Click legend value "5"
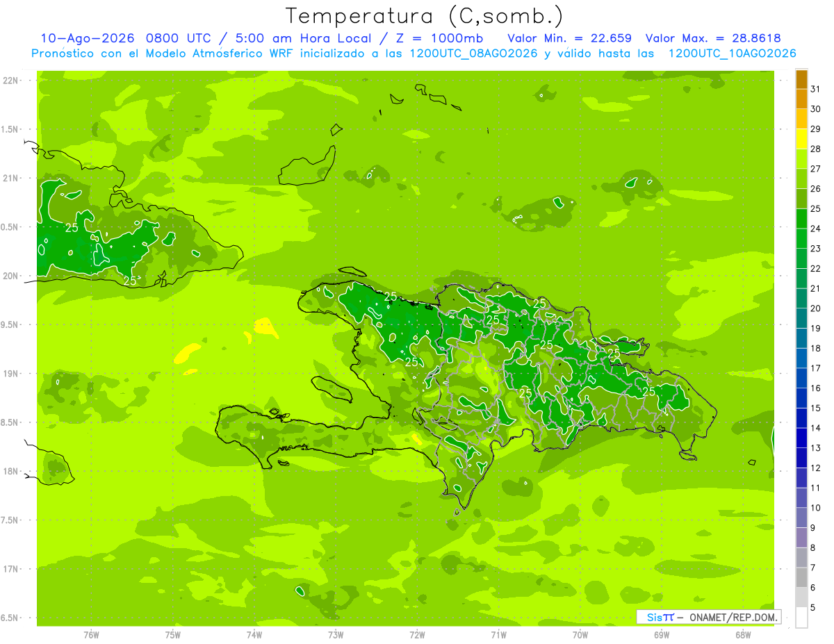The image size is (834, 644). point(812,608)
